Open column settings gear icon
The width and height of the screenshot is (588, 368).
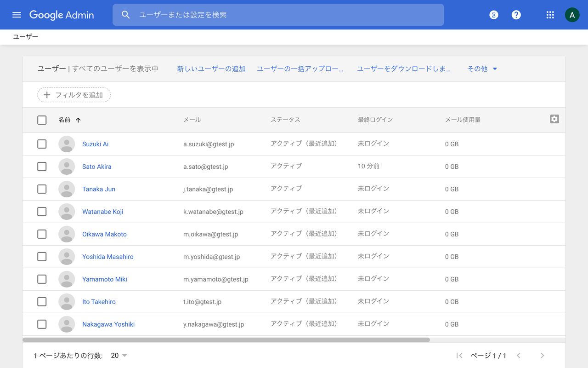point(554,119)
